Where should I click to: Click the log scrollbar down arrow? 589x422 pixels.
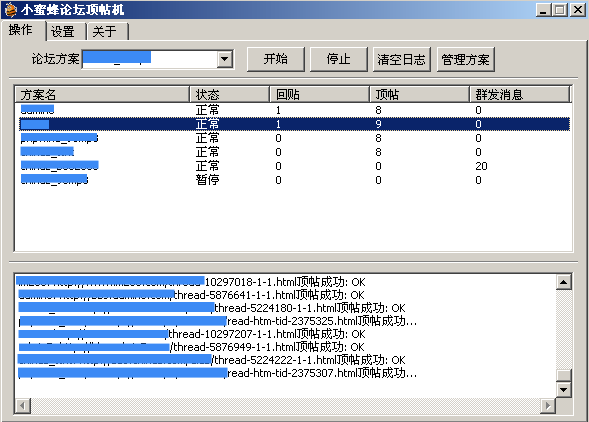coord(563,390)
